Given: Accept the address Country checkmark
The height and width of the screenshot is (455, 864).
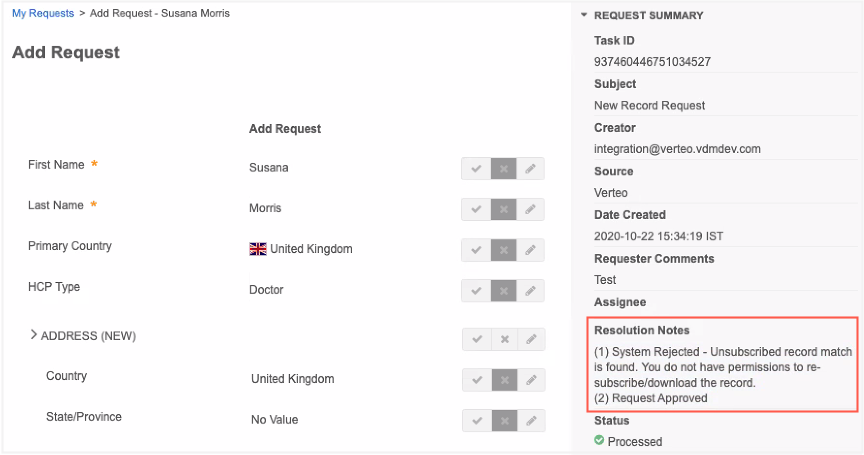Looking at the screenshot, I should [476, 380].
